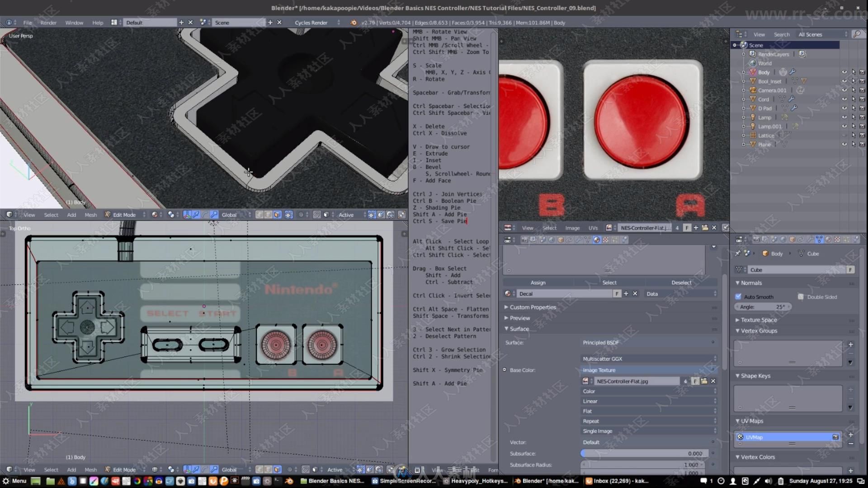The width and height of the screenshot is (868, 488).
Task: Unlink the image with X in UV editor header
Action: pos(714,228)
